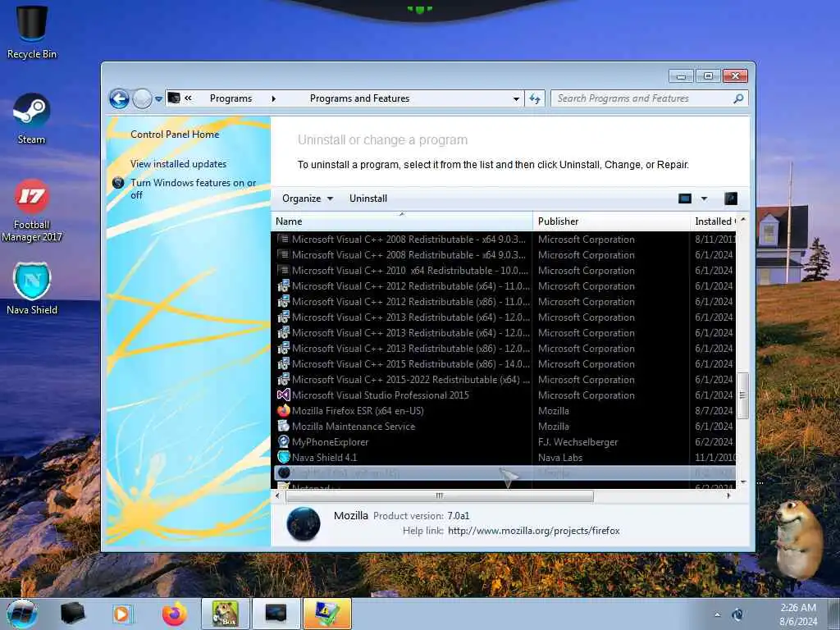The image size is (840, 630).
Task: Select Mozilla Maintenance Service in the list
Action: pyautogui.click(x=504, y=426)
